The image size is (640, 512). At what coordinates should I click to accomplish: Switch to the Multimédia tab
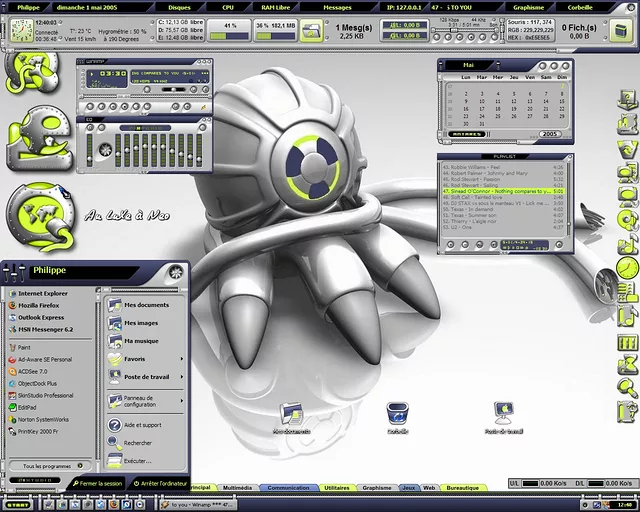237,487
